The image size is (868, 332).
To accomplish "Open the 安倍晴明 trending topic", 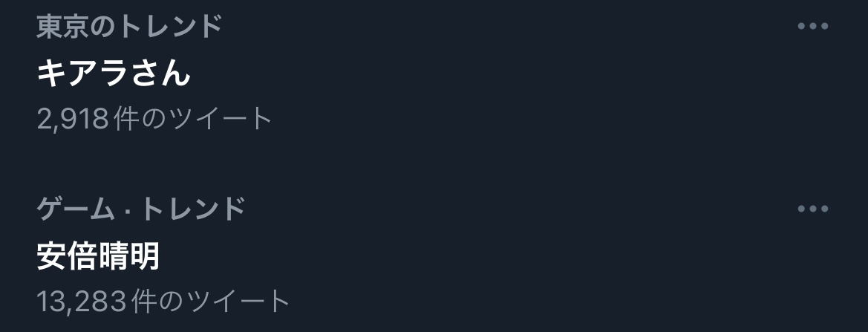I will (x=98, y=256).
